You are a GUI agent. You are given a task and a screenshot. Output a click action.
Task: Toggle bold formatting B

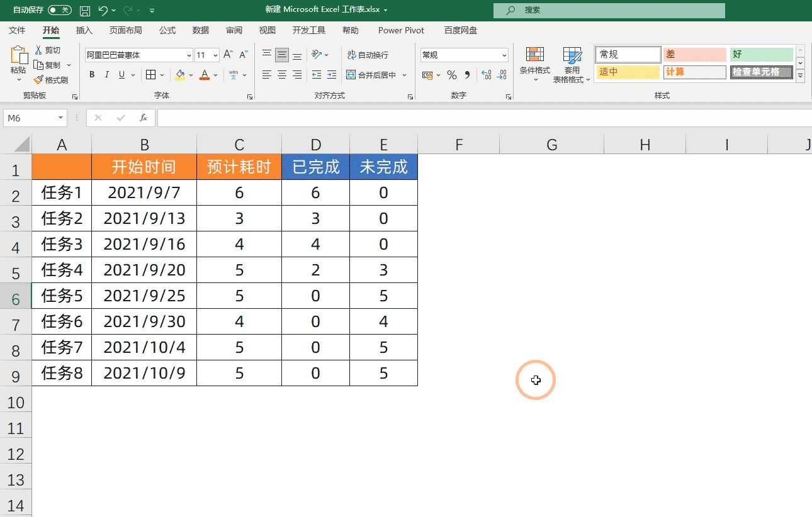(92, 75)
